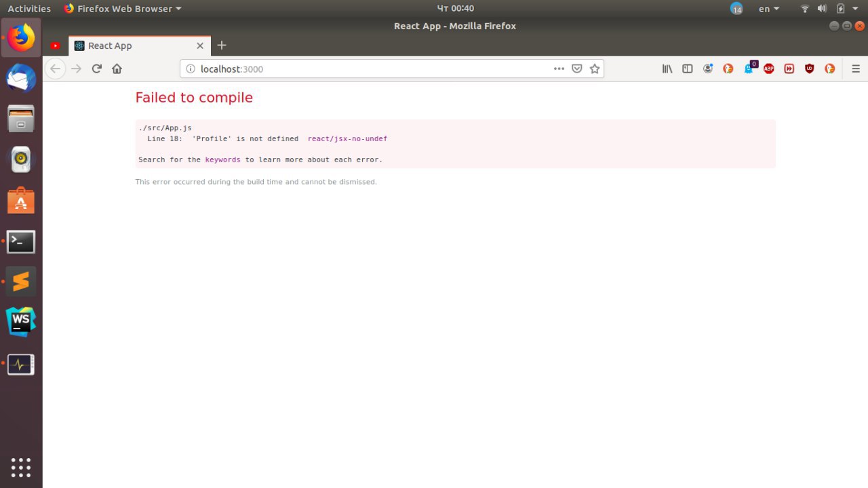The image size is (868, 488).
Task: Open the Adblock Plus extension
Action: pyautogui.click(x=769, y=69)
